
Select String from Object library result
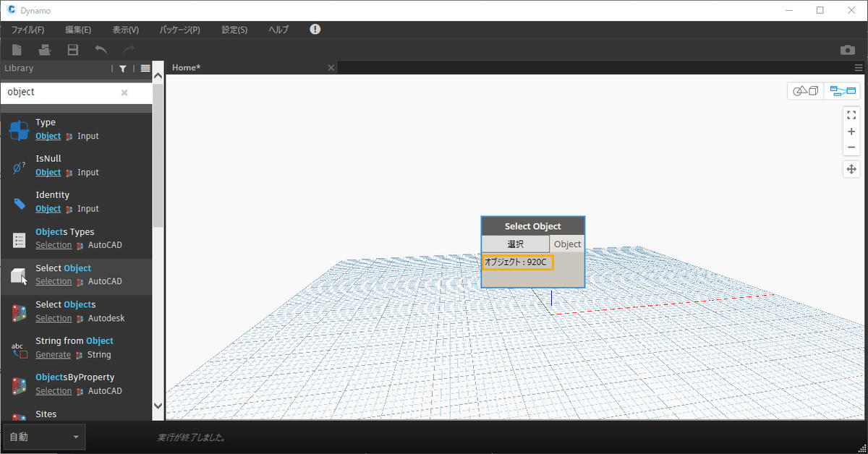click(x=76, y=348)
